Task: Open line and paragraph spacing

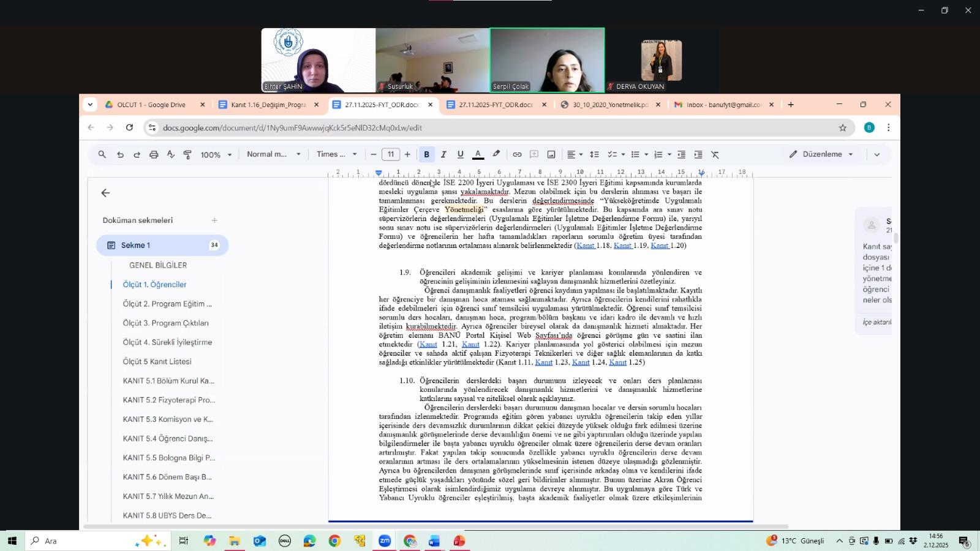Action: pyautogui.click(x=594, y=155)
